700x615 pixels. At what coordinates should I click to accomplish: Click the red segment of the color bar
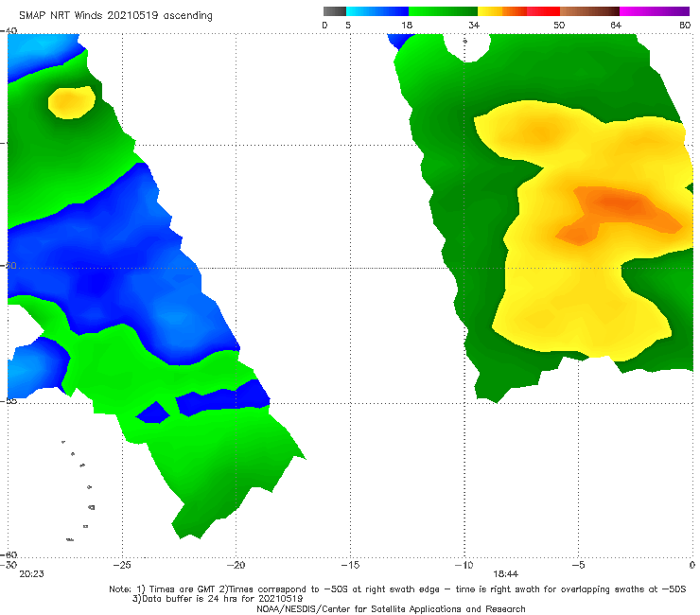pyautogui.click(x=544, y=11)
